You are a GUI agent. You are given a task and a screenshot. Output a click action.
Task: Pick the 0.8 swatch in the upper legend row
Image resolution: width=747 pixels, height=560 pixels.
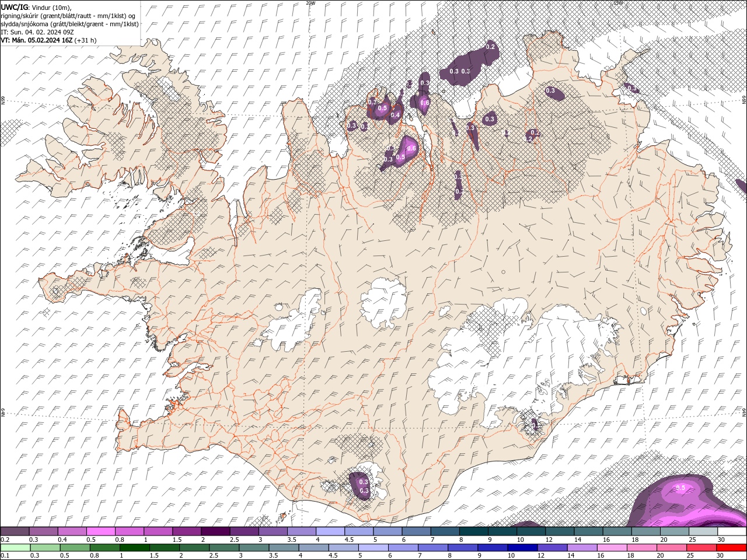click(130, 531)
